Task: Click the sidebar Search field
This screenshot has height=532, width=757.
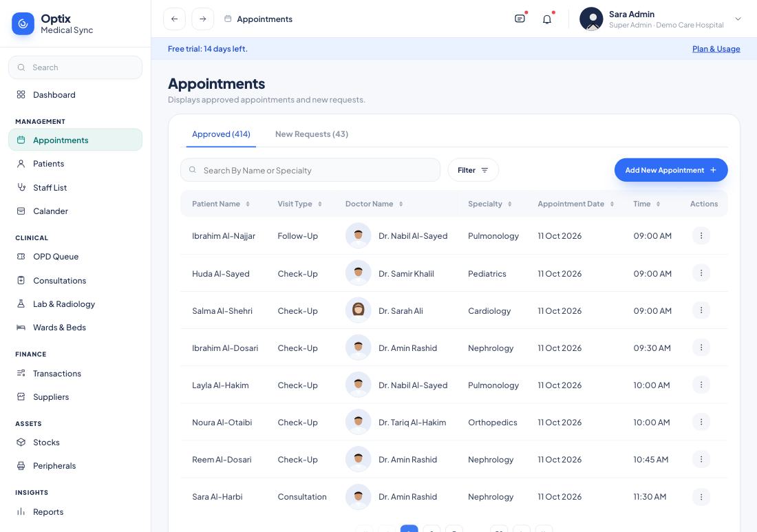Action: point(75,67)
